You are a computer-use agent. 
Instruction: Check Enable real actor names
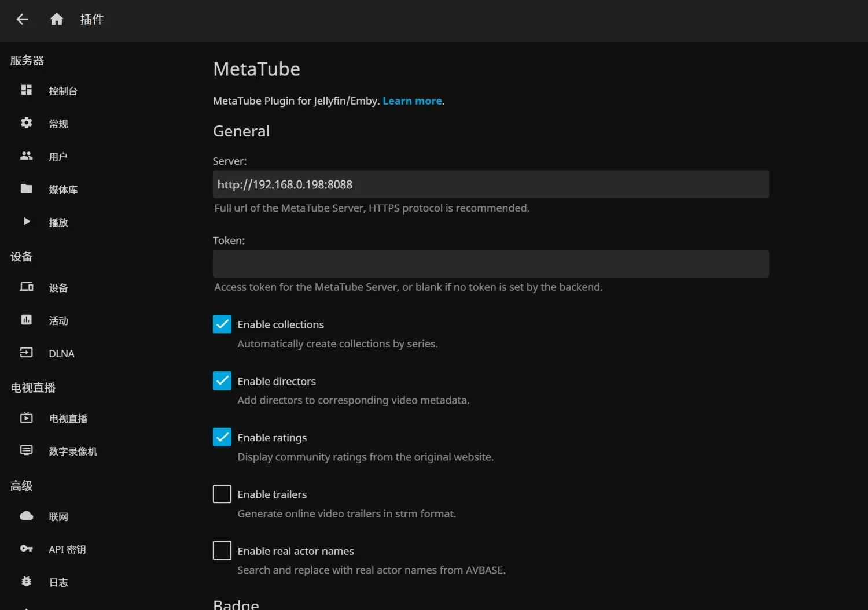coord(222,550)
